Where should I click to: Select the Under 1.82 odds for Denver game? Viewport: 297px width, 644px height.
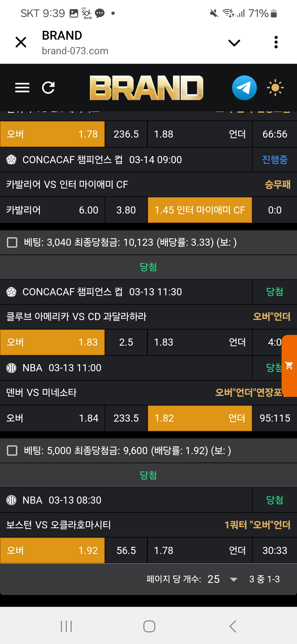coord(200,418)
